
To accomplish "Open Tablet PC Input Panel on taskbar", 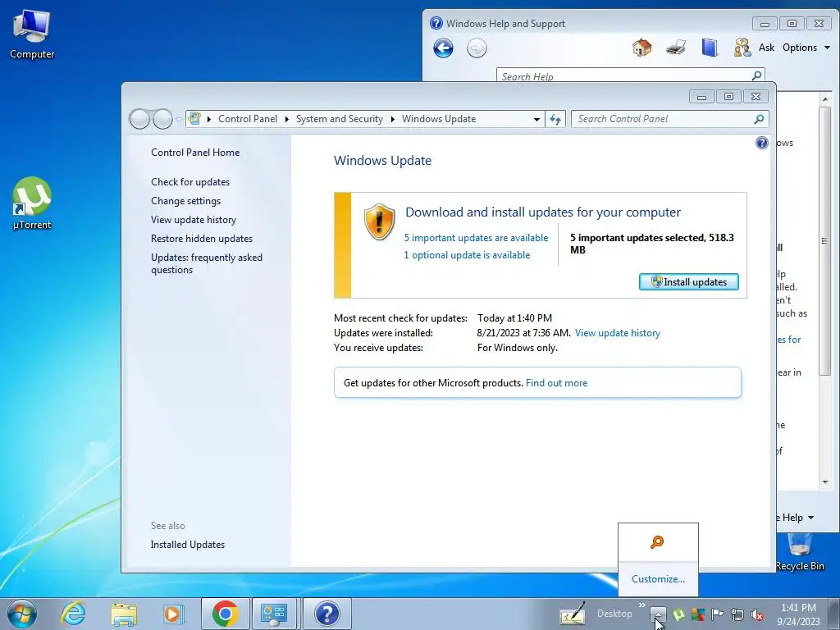I will pos(572,614).
